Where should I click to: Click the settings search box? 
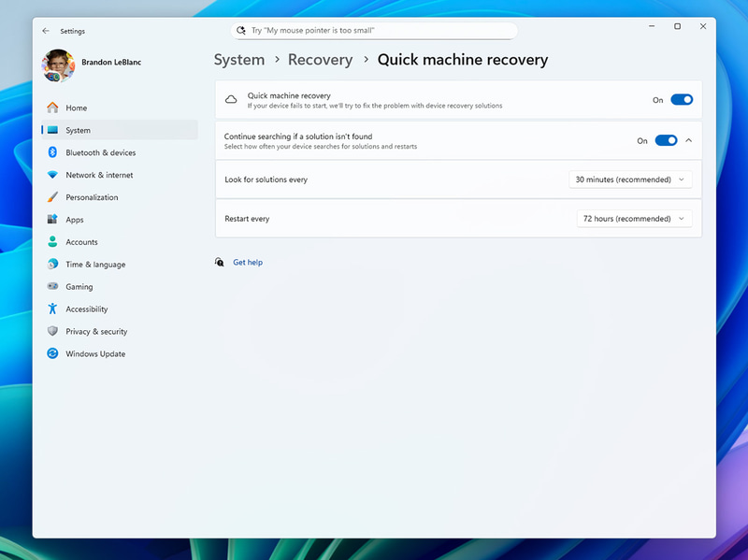(374, 30)
